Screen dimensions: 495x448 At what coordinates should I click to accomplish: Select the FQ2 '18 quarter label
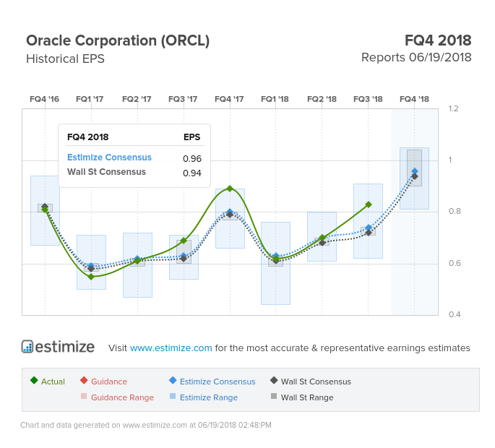tap(322, 99)
